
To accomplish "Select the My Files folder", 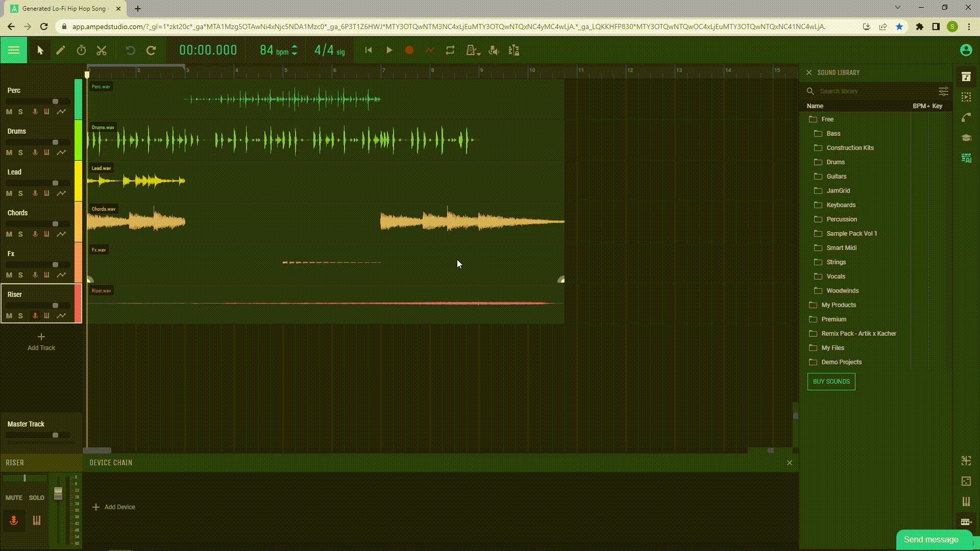I will click(832, 347).
